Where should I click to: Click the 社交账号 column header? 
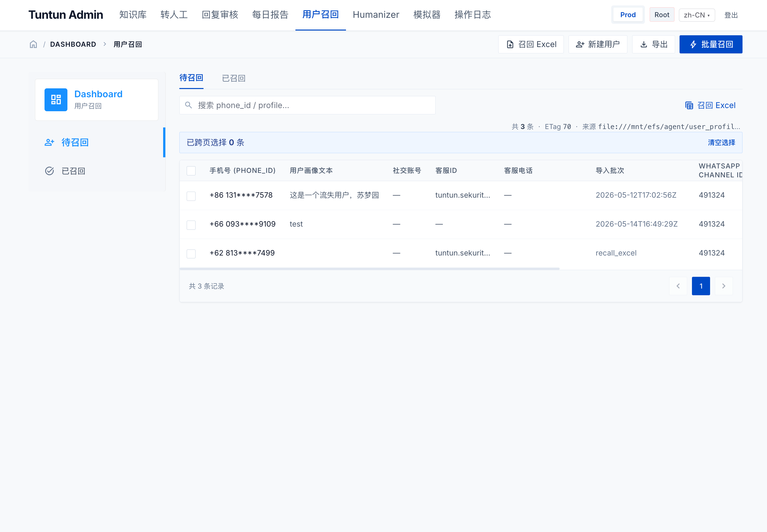pos(407,171)
